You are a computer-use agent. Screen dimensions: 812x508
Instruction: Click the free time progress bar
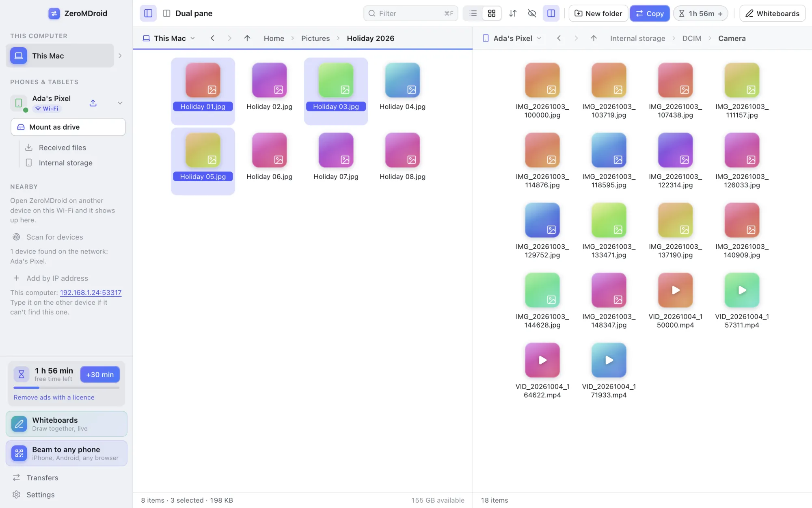(67, 388)
